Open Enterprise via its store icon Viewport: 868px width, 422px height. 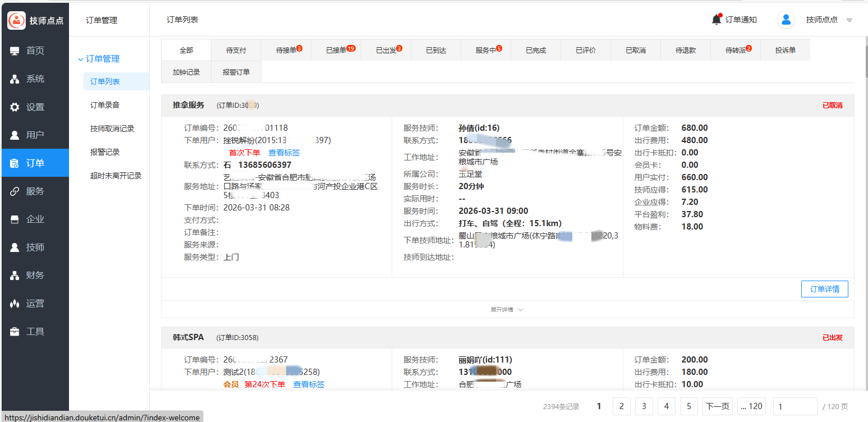[x=15, y=219]
